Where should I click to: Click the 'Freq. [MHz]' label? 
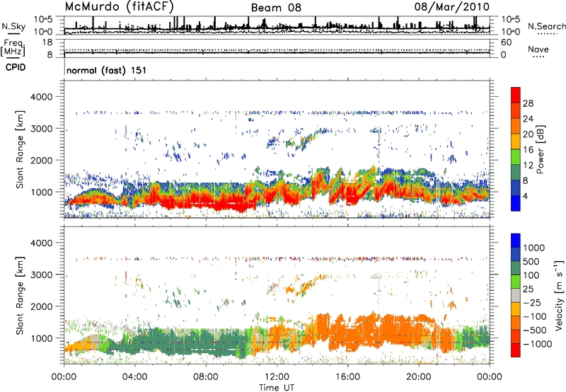coord(13,48)
